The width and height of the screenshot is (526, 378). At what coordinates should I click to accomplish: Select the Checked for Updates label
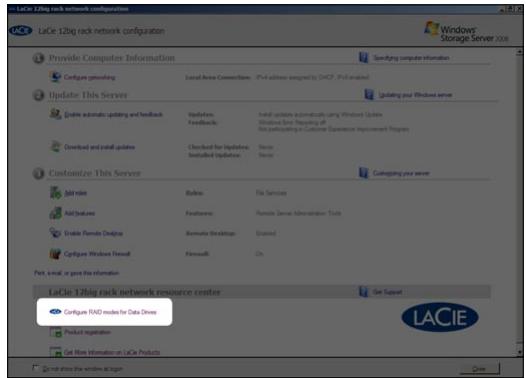(219, 147)
